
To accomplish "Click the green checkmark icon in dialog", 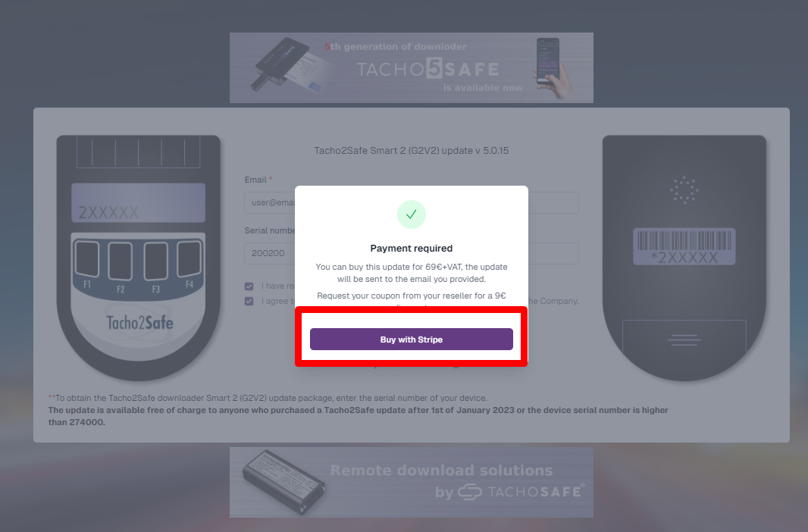I will click(x=412, y=214).
